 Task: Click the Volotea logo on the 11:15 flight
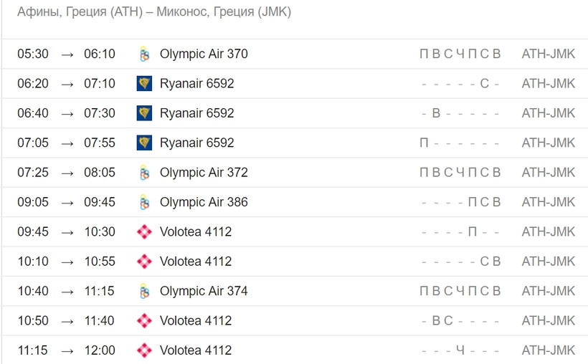[x=144, y=350]
